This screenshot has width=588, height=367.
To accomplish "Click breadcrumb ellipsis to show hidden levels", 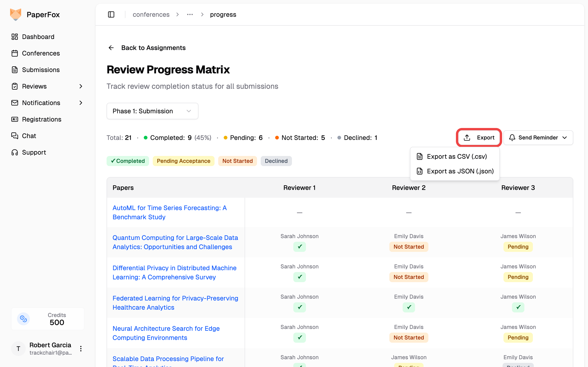I will (x=190, y=14).
